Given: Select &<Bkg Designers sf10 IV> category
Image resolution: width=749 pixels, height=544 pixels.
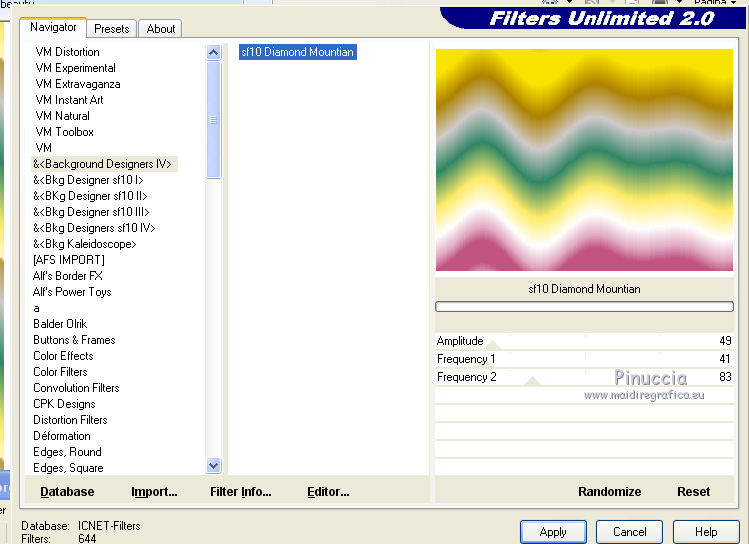Looking at the screenshot, I should coord(94,228).
